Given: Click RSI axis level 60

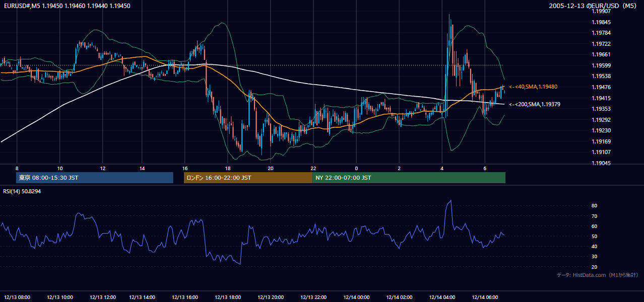Looking at the screenshot, I should (595, 226).
